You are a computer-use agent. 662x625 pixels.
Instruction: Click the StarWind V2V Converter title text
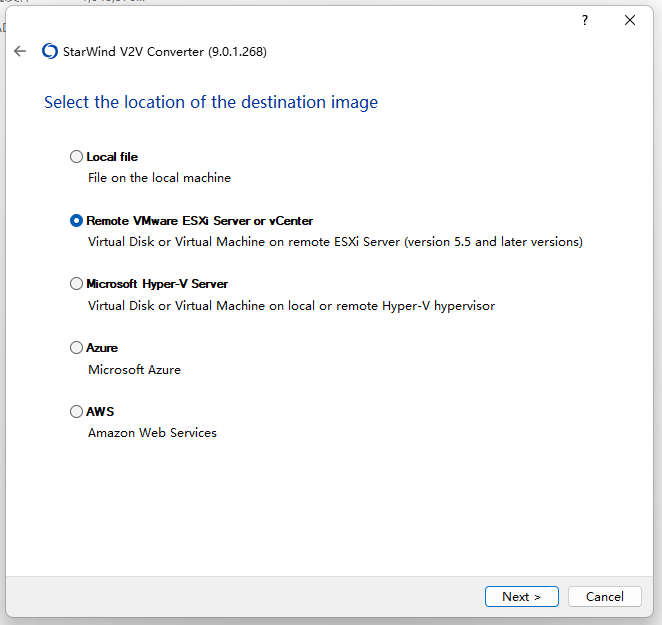coord(165,52)
